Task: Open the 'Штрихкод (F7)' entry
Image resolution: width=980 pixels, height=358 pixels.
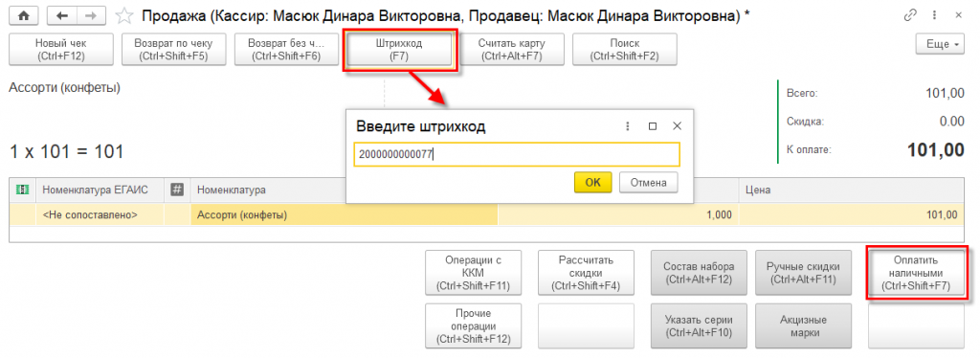Action: point(399,50)
